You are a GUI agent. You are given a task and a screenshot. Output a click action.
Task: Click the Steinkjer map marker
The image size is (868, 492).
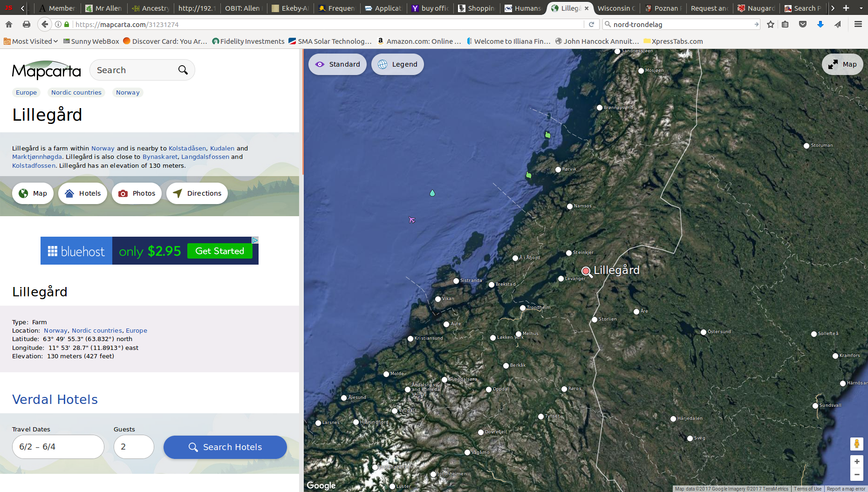569,253
